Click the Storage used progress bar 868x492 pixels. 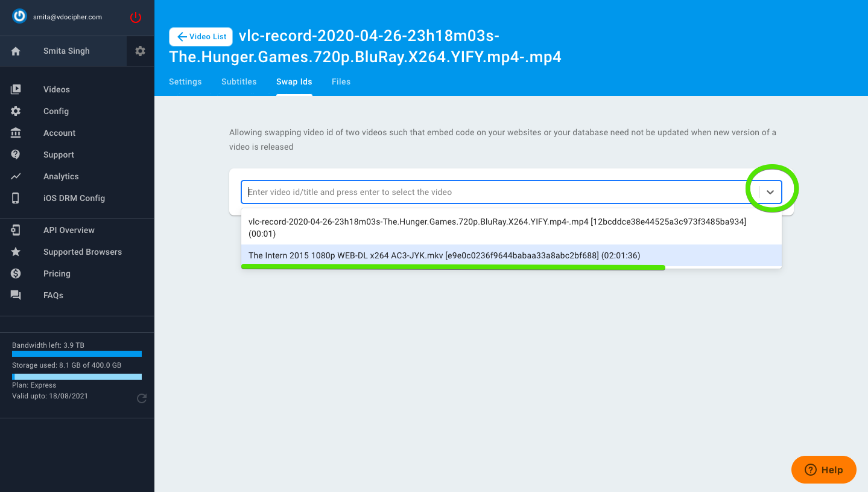(77, 377)
